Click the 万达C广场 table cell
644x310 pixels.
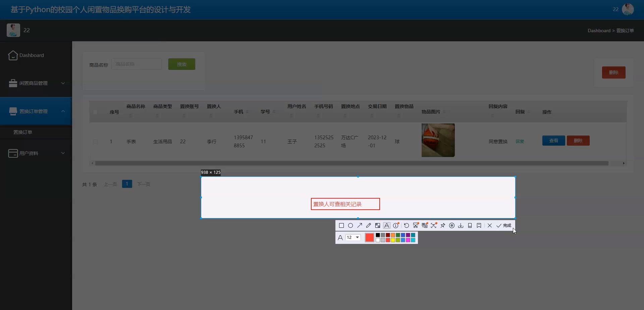click(x=350, y=142)
